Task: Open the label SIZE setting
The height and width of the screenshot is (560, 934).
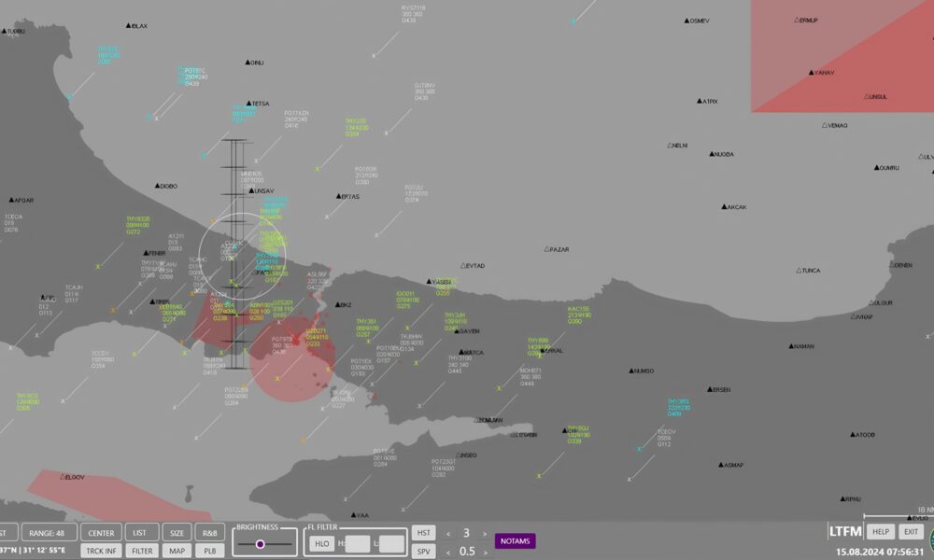Action: pyautogui.click(x=177, y=533)
